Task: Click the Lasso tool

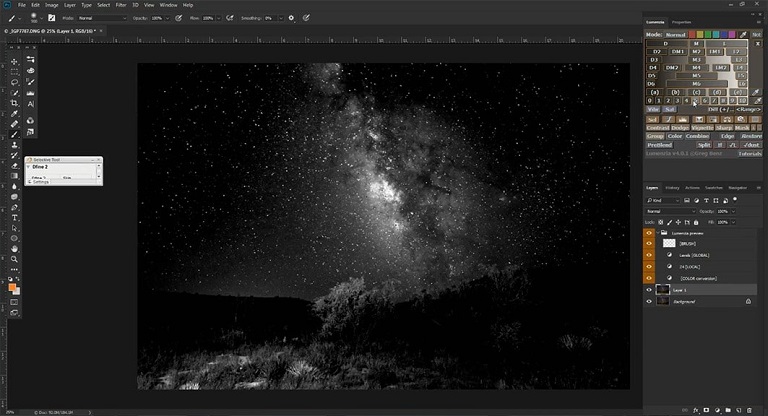Action: (x=14, y=82)
